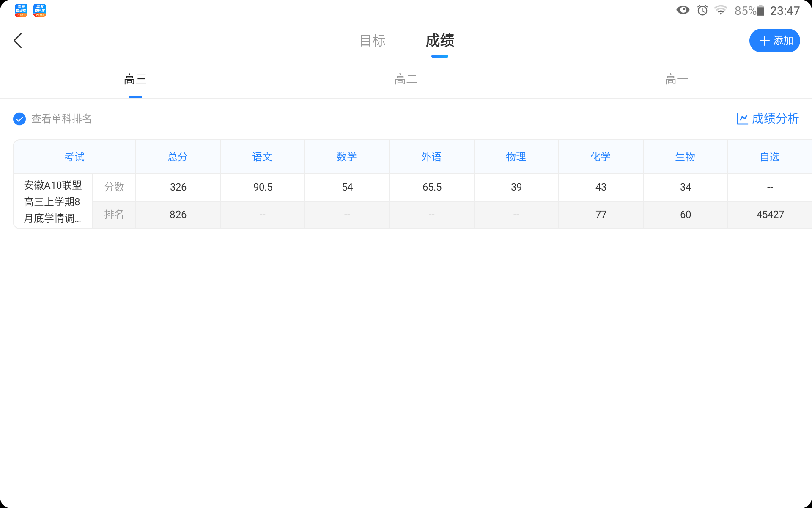The width and height of the screenshot is (812, 508).
Task: Switch to 高二 grade tab
Action: (x=406, y=79)
